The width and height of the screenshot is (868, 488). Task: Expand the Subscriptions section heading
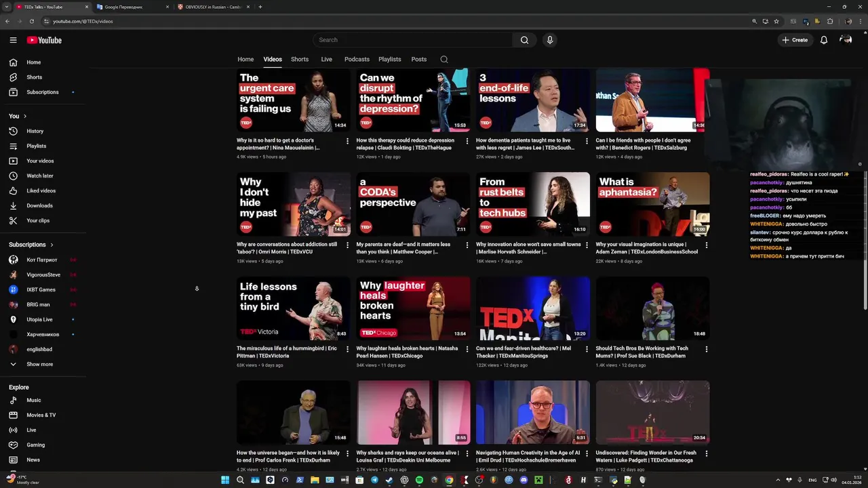click(31, 245)
